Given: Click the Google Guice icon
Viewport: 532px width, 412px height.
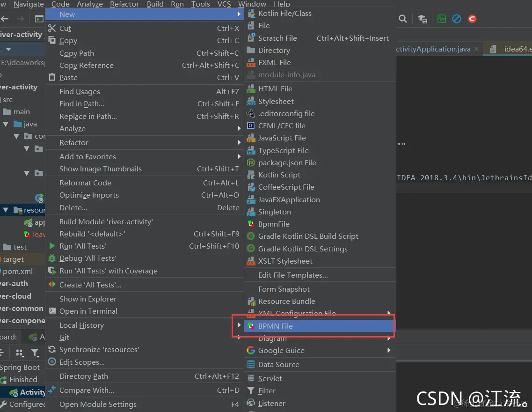Looking at the screenshot, I should 251,350.
